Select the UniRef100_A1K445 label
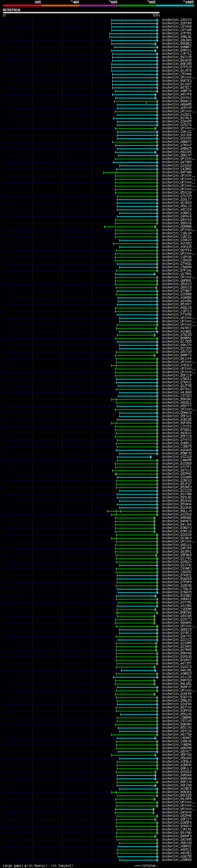This screenshot has width=197, height=868. tap(176, 450)
